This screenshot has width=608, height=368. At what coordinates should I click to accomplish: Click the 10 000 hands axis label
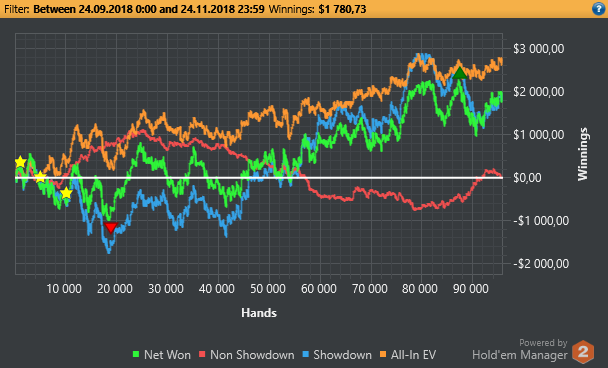64,289
